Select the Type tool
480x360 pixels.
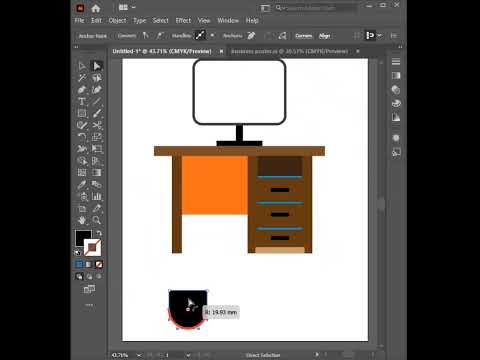click(82, 102)
